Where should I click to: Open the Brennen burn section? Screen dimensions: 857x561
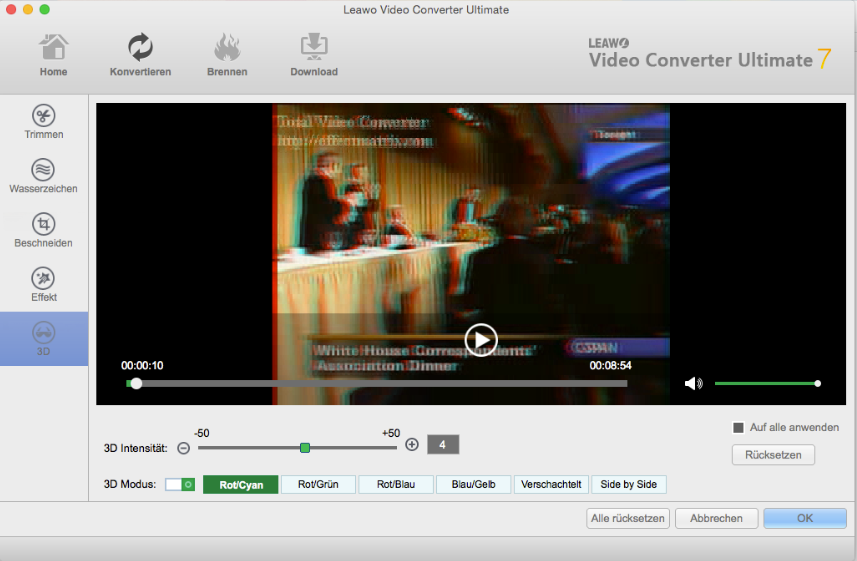(x=227, y=55)
